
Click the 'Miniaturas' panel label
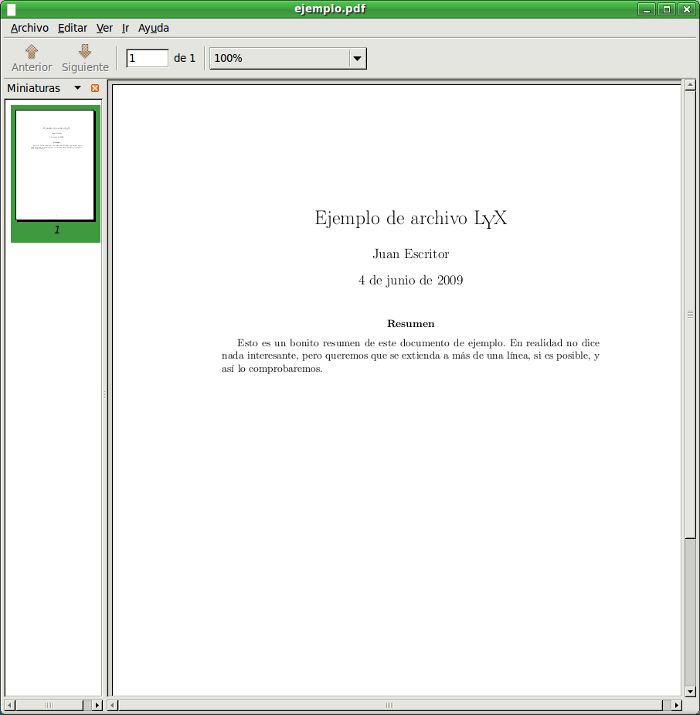point(34,88)
